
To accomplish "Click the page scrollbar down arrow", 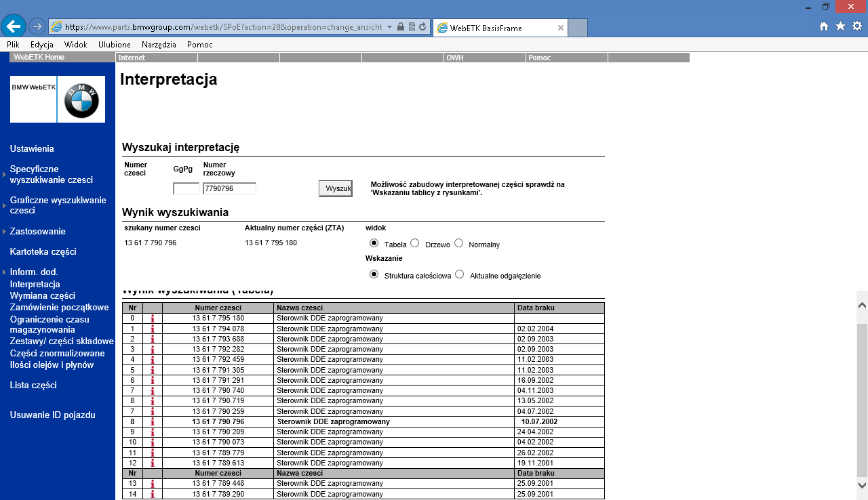I will [862, 484].
